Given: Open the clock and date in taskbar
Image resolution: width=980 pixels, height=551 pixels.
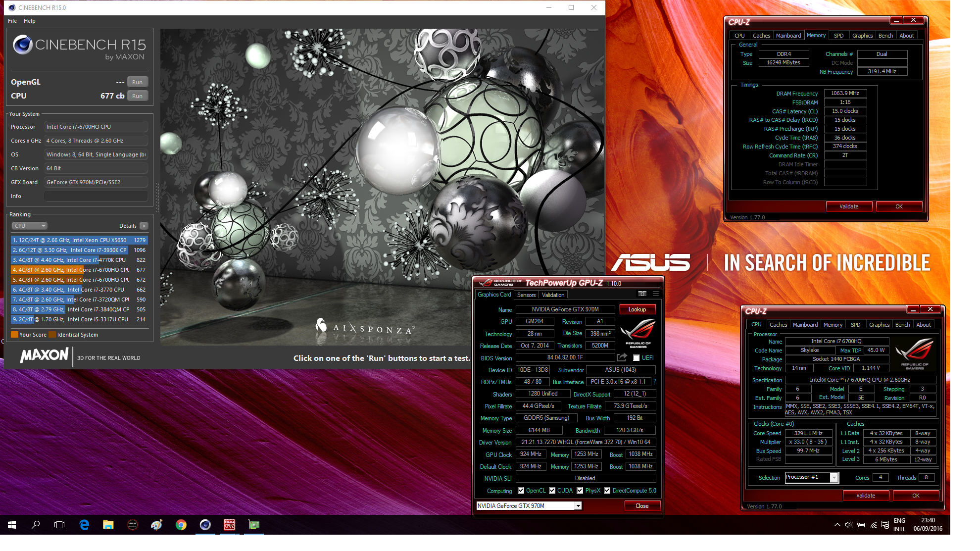Looking at the screenshot, I should 928,525.
